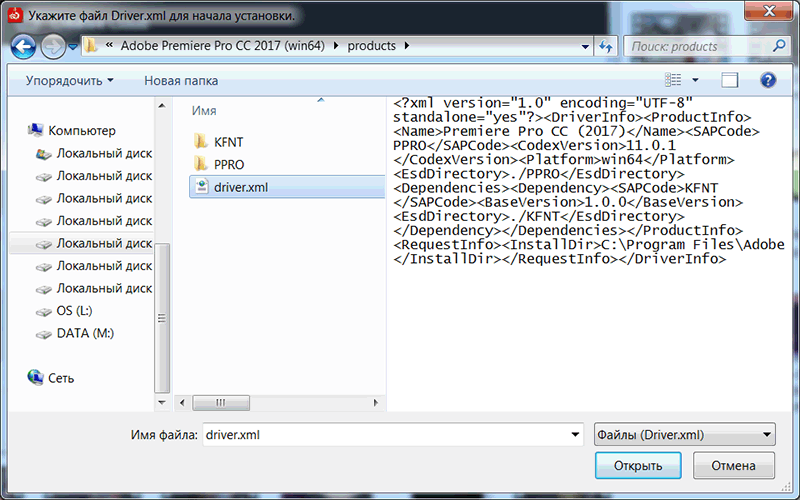Open recent pages dropdown beside Forward arrow
The width and height of the screenshot is (800, 500).
coord(73,47)
